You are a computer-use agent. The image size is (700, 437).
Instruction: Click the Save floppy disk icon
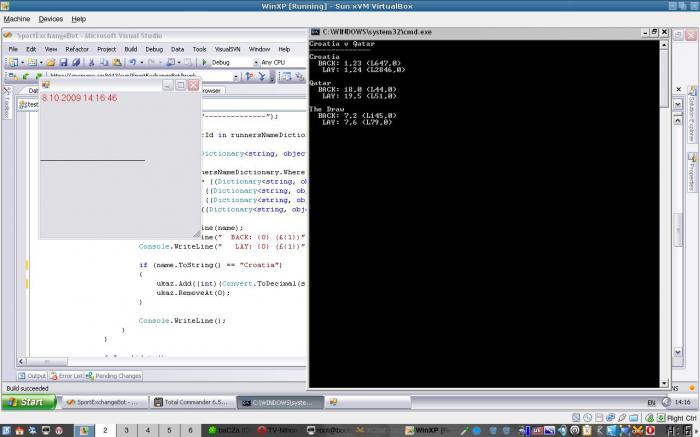pyautogui.click(x=63, y=62)
